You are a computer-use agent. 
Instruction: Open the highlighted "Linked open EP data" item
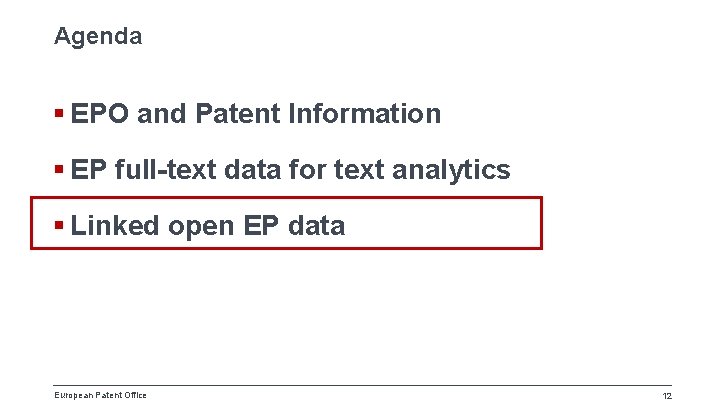click(x=208, y=226)
